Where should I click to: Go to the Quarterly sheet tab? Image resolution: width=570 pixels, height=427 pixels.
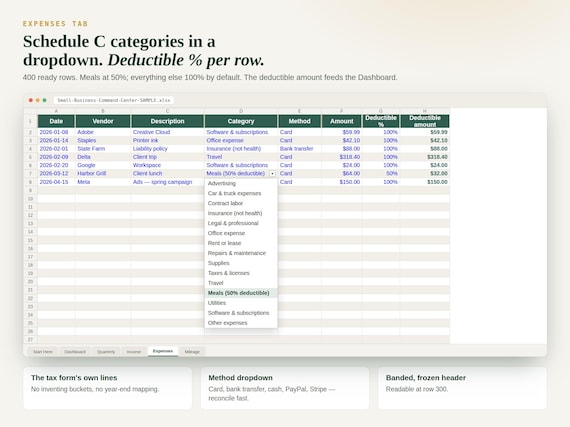click(106, 352)
